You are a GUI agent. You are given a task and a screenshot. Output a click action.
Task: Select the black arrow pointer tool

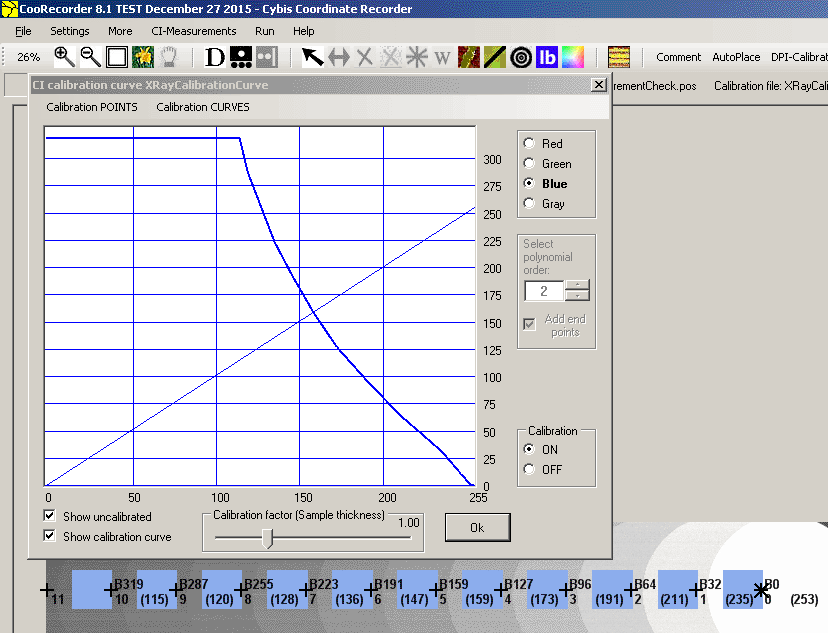pos(313,57)
